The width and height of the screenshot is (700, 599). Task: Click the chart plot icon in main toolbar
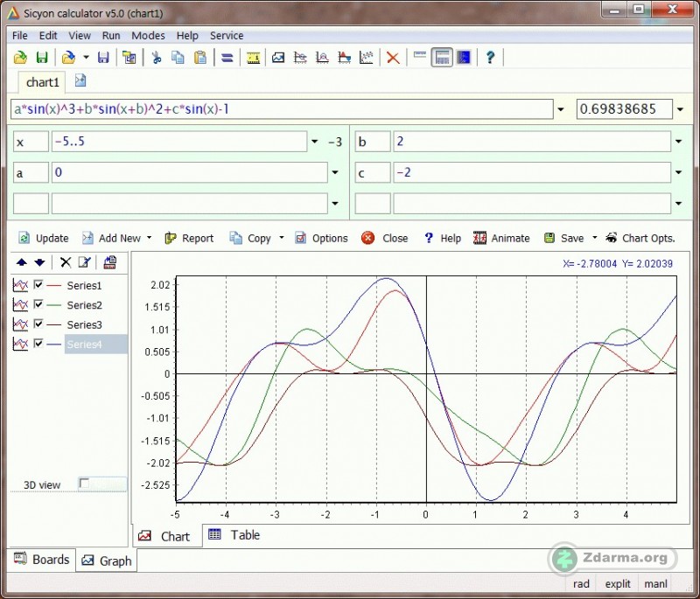[x=278, y=58]
